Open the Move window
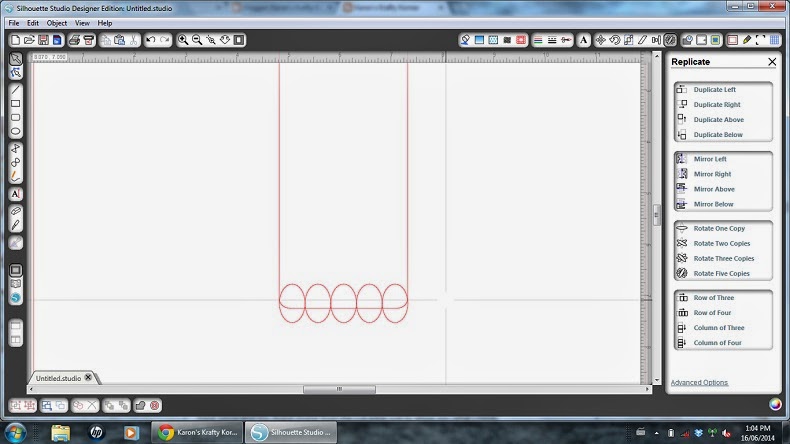Screen dimensions: 790x444 [x=601, y=40]
